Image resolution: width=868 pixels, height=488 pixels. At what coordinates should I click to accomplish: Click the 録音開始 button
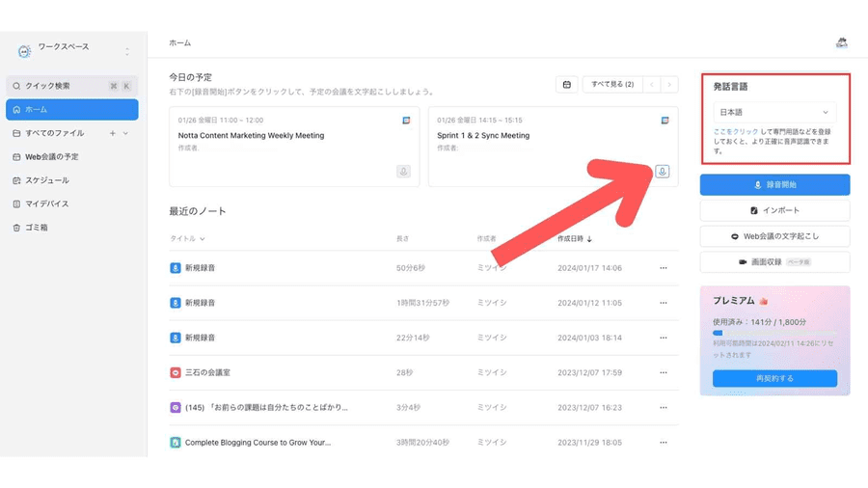[x=774, y=184]
